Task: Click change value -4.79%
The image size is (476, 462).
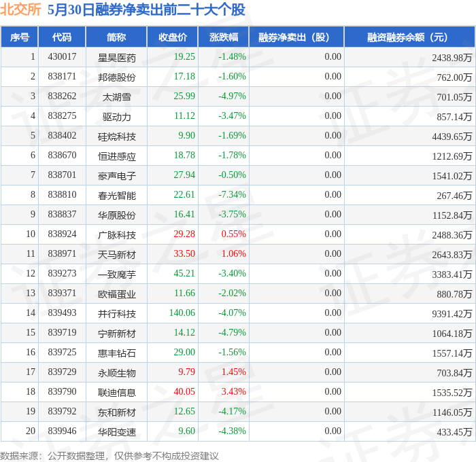Action: (x=232, y=333)
